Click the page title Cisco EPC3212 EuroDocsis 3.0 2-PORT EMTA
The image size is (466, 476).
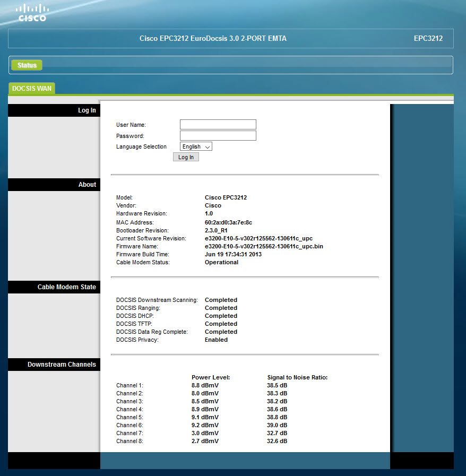[213, 39]
